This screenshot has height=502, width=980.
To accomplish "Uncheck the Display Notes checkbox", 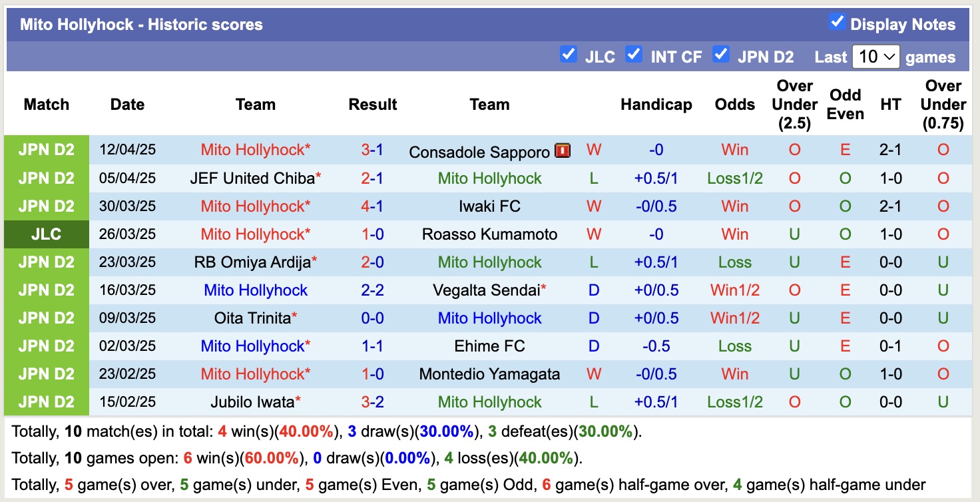I will (x=837, y=20).
